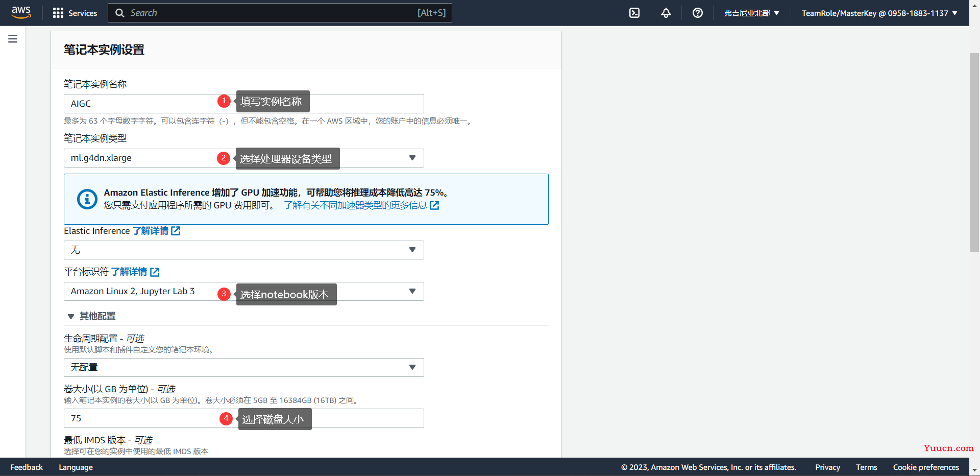Click the Language option in footer

coord(76,467)
